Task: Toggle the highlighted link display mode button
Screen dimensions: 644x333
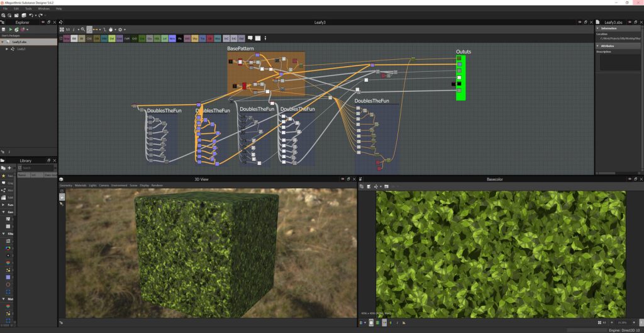Action: [x=89, y=30]
